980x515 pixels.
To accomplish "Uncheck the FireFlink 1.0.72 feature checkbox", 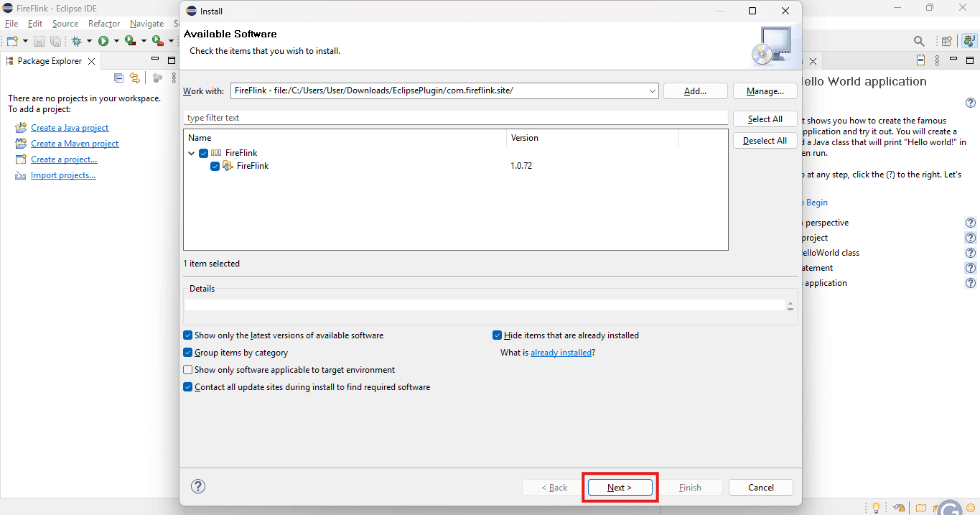I will click(x=215, y=166).
